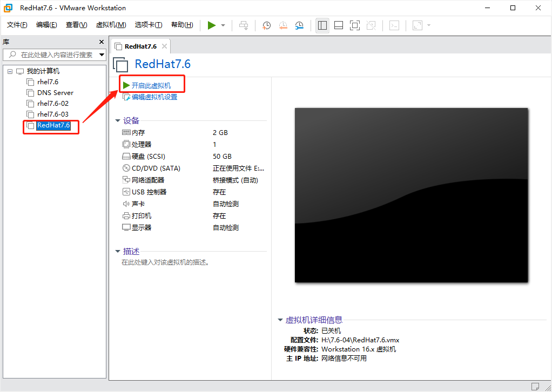
Task: Click the large RedHat7.6 heading icon
Action: pyautogui.click(x=121, y=64)
